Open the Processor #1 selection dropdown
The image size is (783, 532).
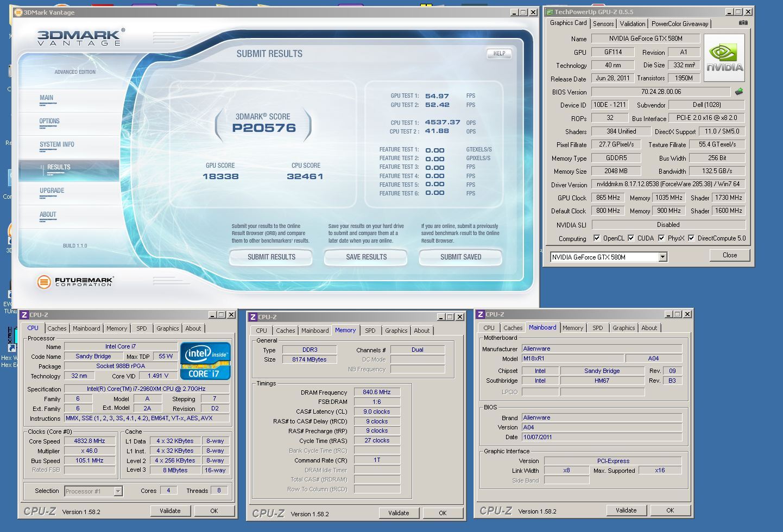point(118,491)
